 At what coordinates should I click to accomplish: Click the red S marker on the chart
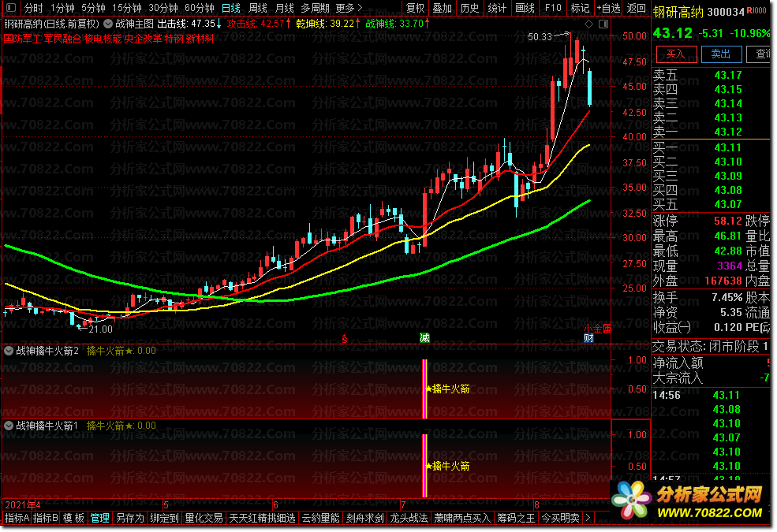(x=345, y=339)
